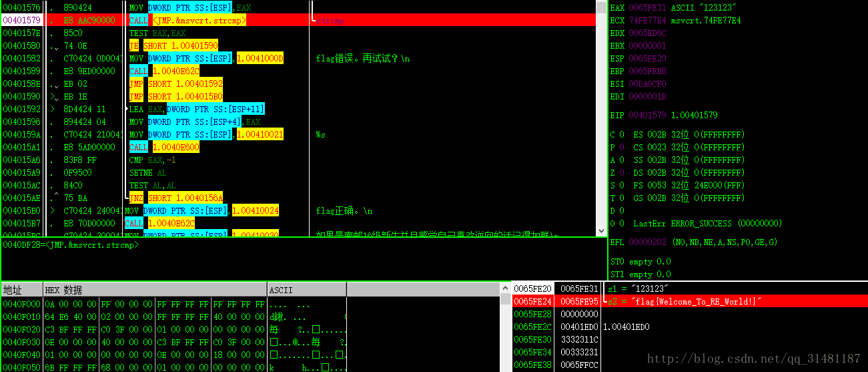Image resolution: width=868 pixels, height=372 pixels.
Task: Click the A auxiliary flag value
Action: (622, 160)
